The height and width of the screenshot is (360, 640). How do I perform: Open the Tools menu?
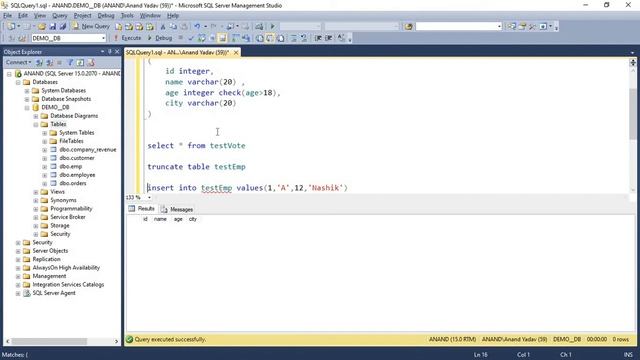coord(127,16)
